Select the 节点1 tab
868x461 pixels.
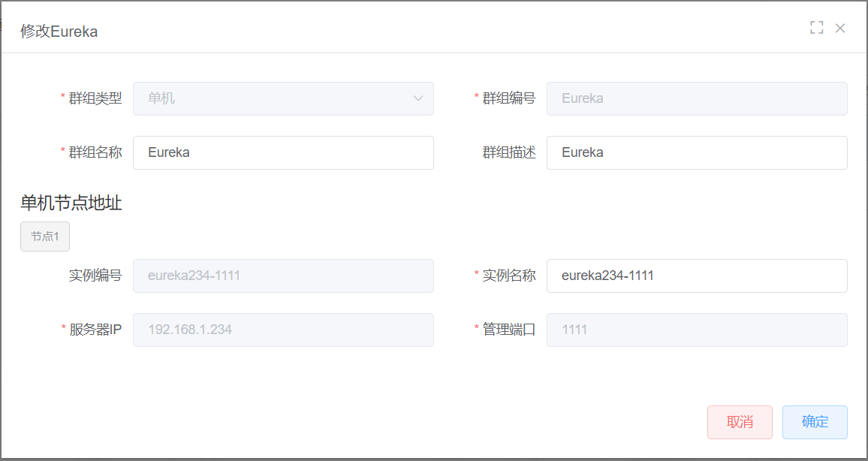click(x=45, y=237)
